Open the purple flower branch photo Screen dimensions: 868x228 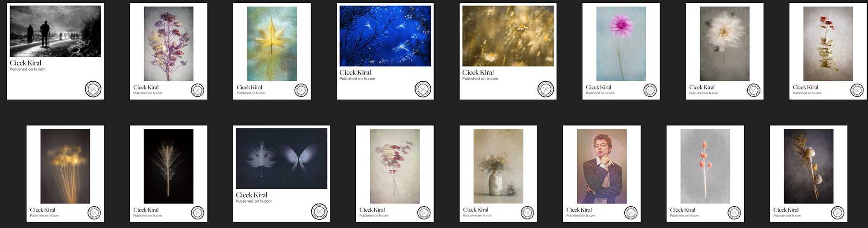169,44
